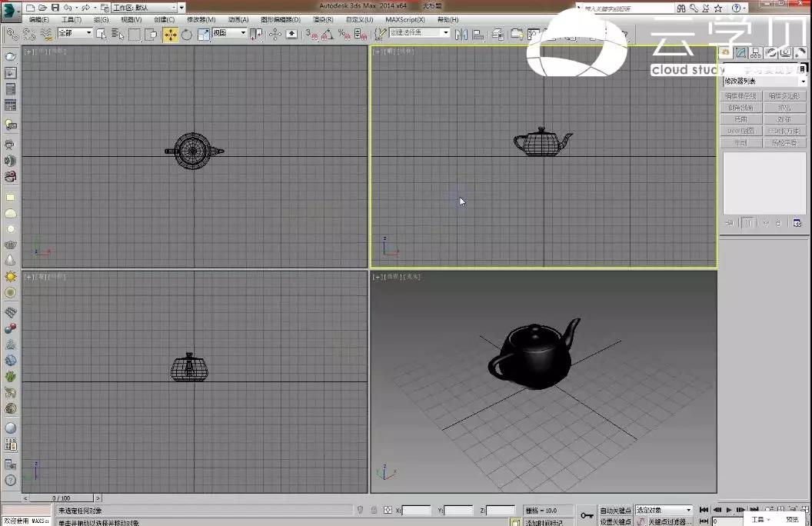Select the Bind to Space Warp tool
812x526 pixels.
pyautogui.click(x=46, y=35)
